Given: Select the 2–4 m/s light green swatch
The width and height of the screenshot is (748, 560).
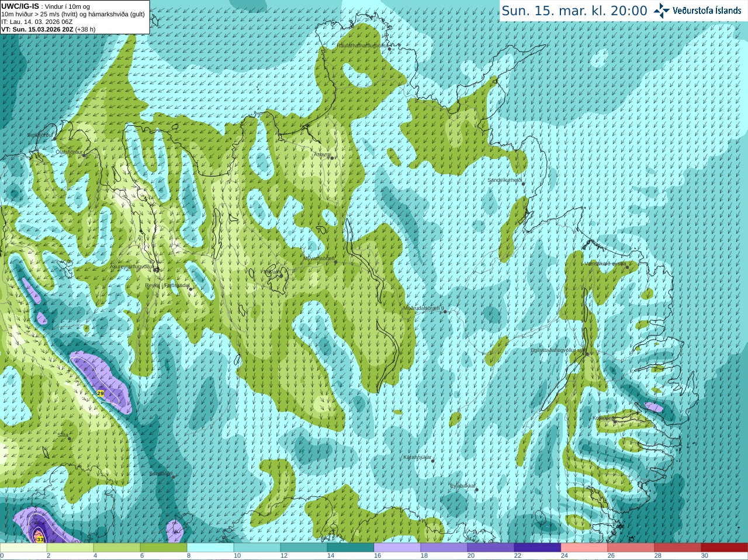Looking at the screenshot, I should (x=70, y=548).
